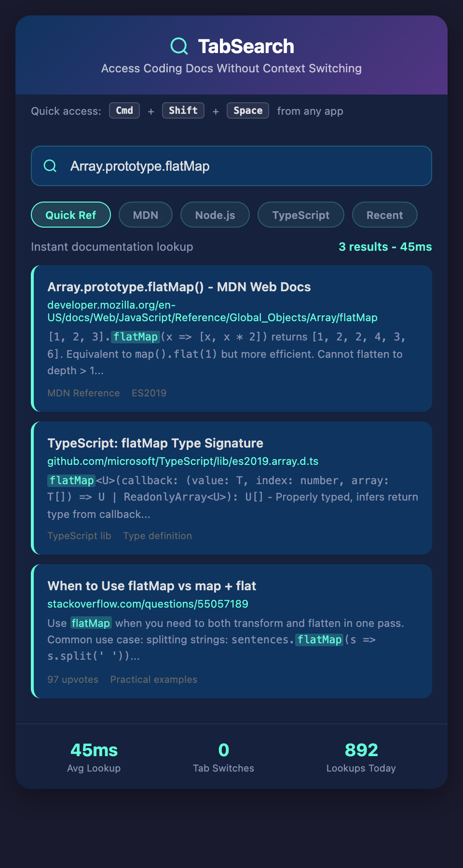The width and height of the screenshot is (463, 868).
Task: Switch to the MDN filter
Action: coord(145,215)
